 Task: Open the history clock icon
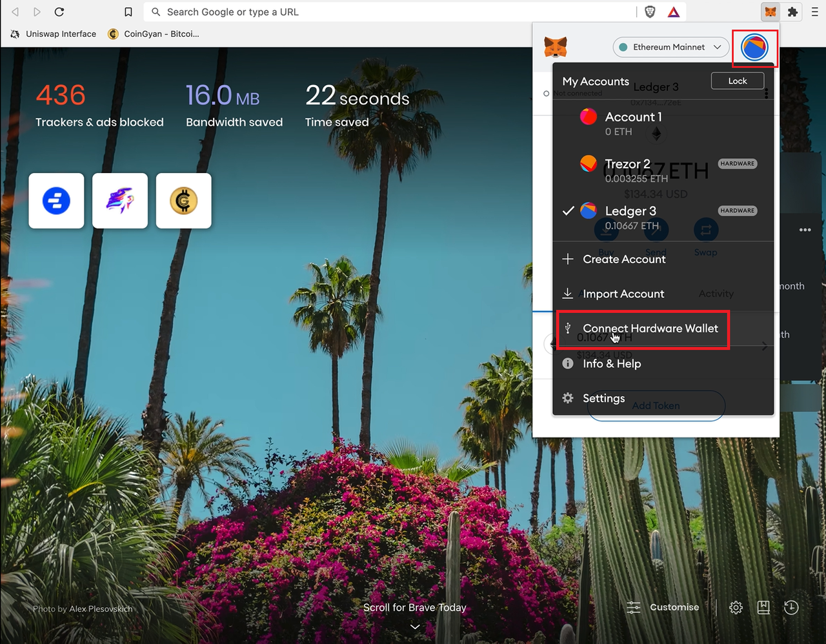pos(791,607)
